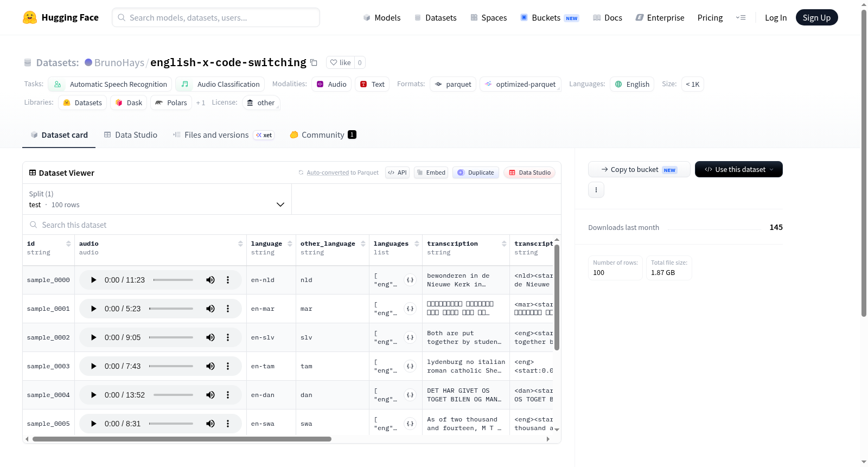This screenshot has height=467, width=868.
Task: Go to Hugging Face home logo
Action: coord(61,17)
